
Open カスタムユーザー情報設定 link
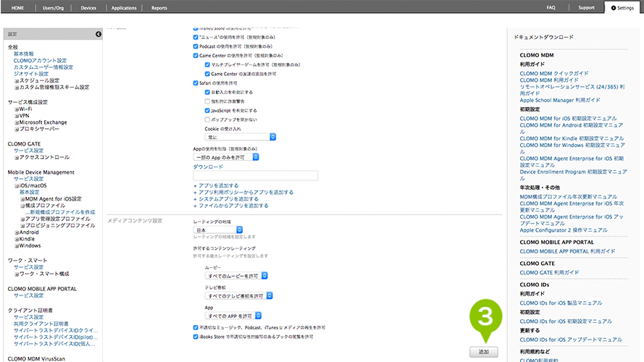pyautogui.click(x=43, y=67)
